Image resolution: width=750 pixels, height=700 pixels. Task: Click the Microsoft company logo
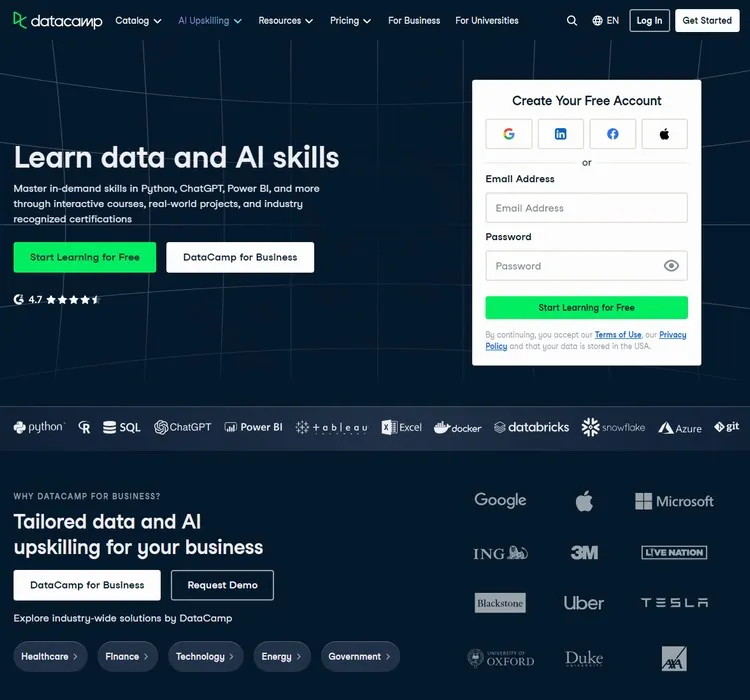[x=674, y=501]
